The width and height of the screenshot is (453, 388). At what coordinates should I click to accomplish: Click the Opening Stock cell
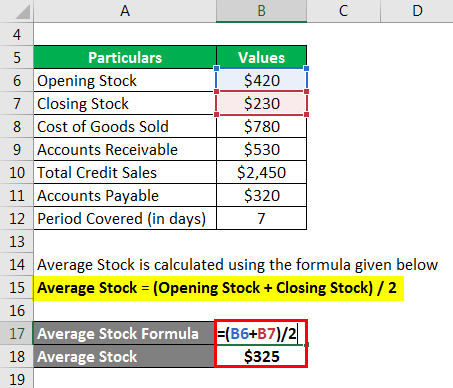click(x=125, y=80)
